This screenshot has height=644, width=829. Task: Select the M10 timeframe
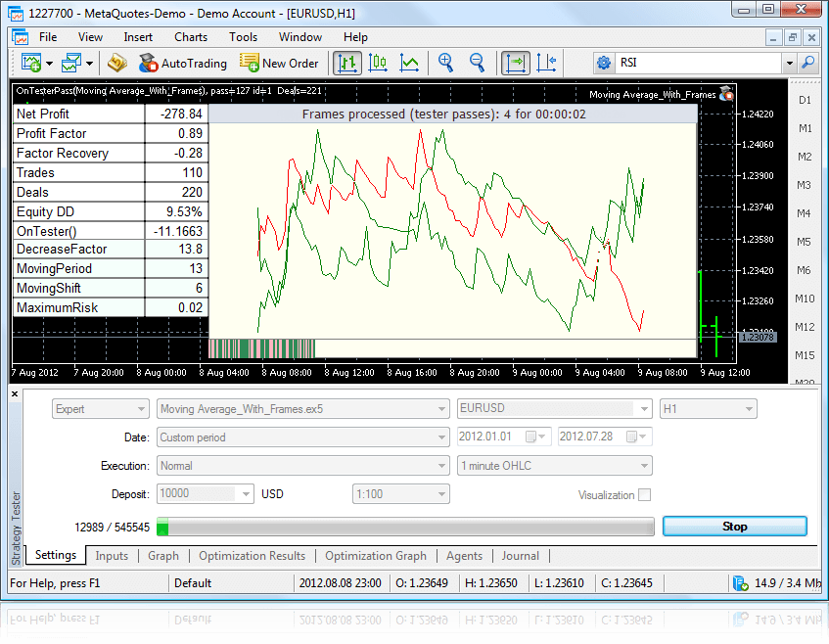(x=805, y=299)
